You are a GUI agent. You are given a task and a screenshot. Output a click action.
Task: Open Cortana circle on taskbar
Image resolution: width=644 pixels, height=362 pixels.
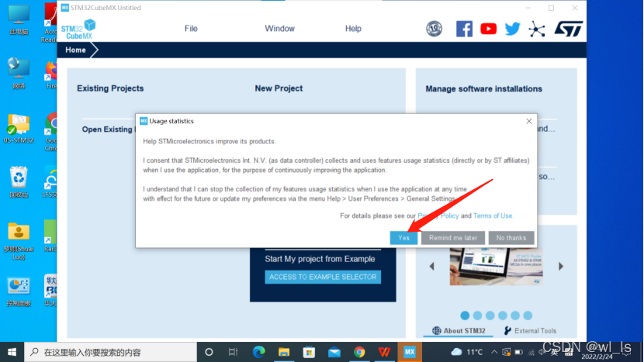coord(209,352)
